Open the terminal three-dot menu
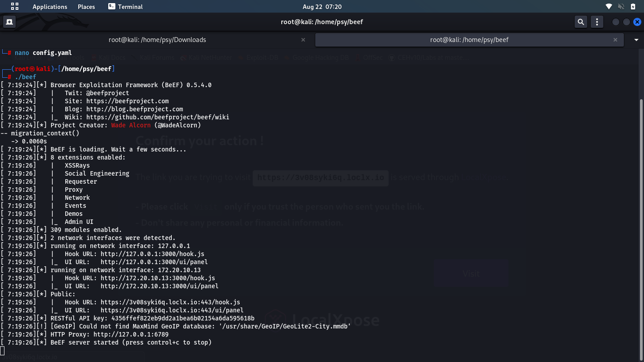 click(x=597, y=21)
